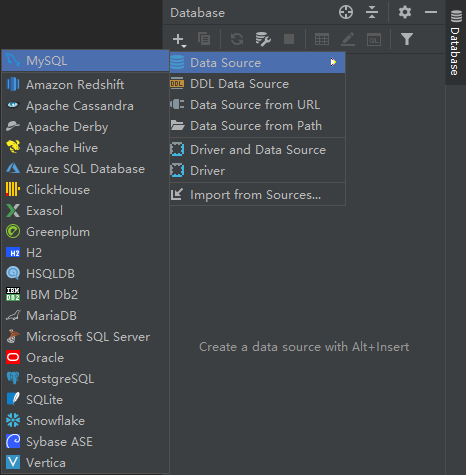Click the Exasol X icon
This screenshot has width=466, height=475.
[x=13, y=210]
